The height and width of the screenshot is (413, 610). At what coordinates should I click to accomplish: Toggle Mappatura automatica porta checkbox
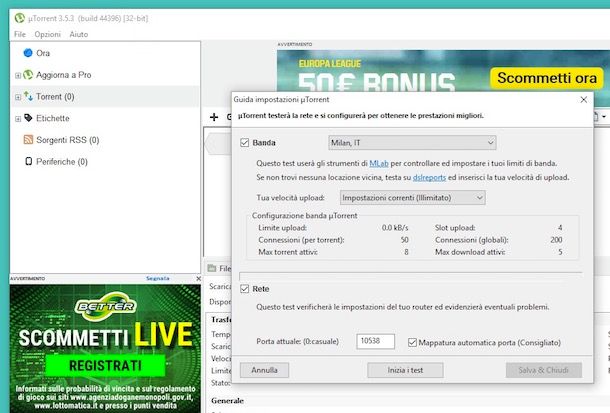[x=412, y=342]
